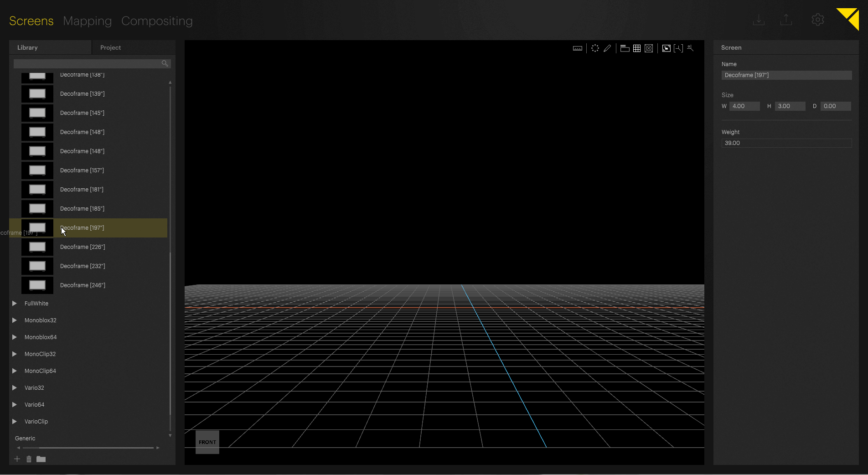Click the Width size field
The image size is (868, 475).
pos(744,106)
